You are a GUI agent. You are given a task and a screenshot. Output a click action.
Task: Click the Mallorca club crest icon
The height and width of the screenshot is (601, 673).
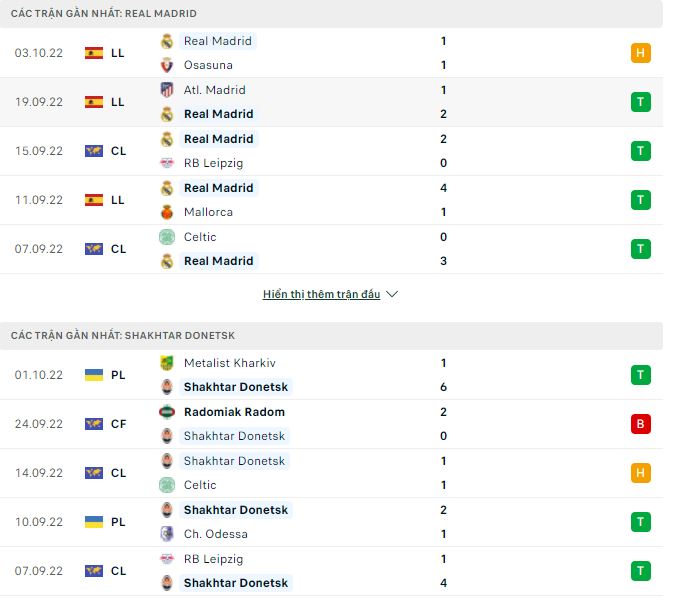point(167,212)
